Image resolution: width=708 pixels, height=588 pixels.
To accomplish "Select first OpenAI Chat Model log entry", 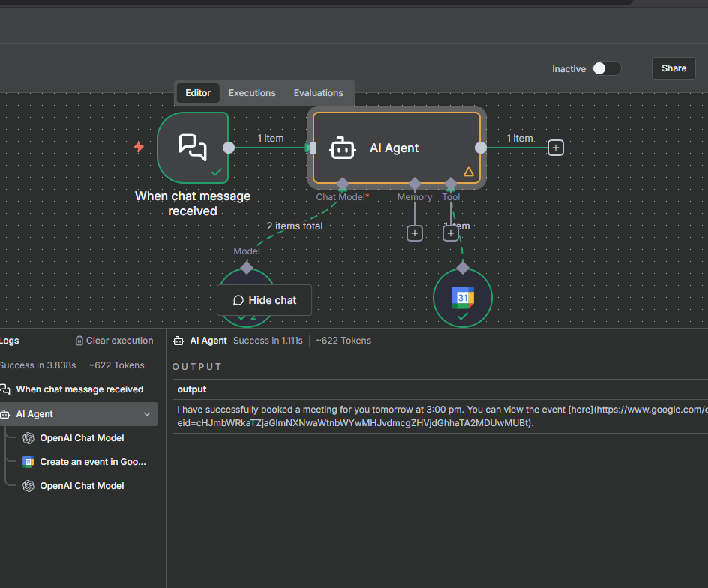I will 82,438.
